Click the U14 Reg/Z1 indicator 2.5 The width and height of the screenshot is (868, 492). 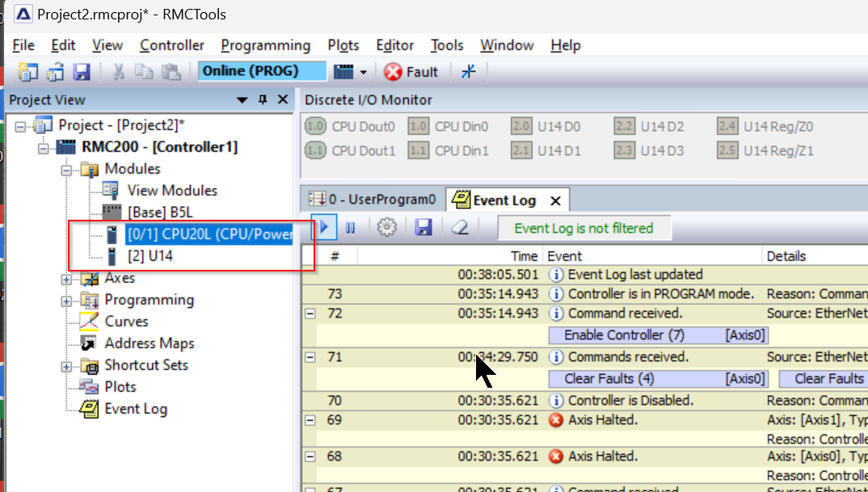coord(727,150)
